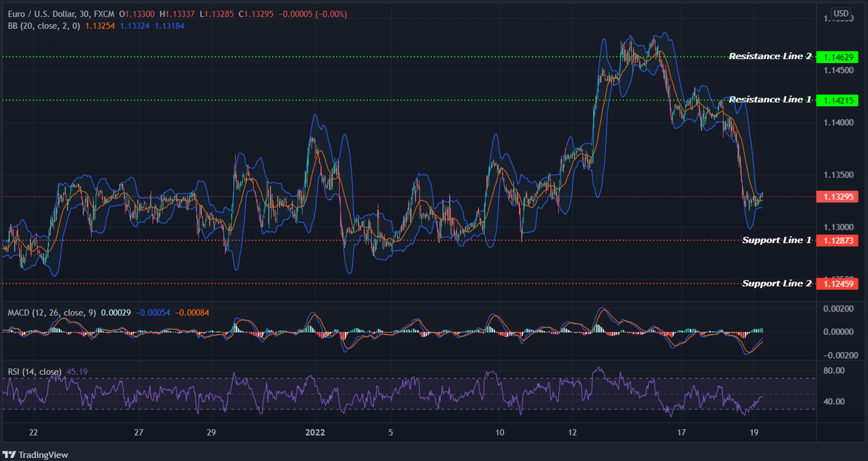
Task: Select the 1.12873 price label for Support Line 1
Action: [839, 241]
